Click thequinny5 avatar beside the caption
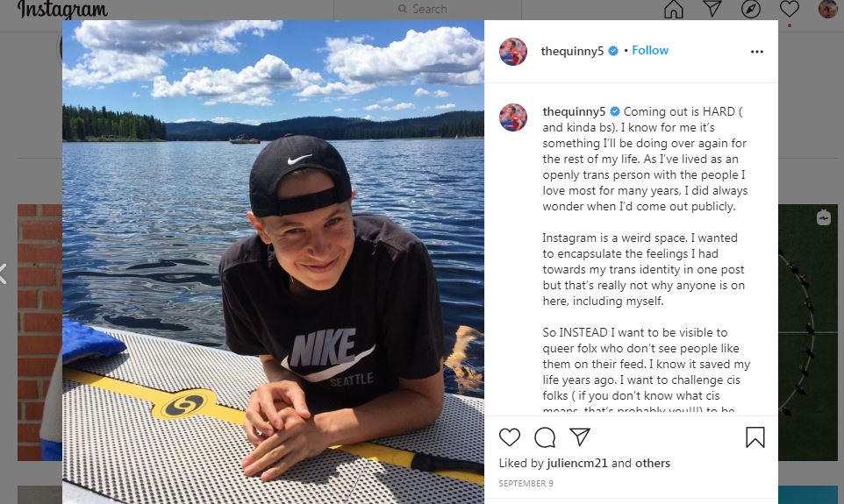Viewport: 844px width, 504px height. pos(513,117)
